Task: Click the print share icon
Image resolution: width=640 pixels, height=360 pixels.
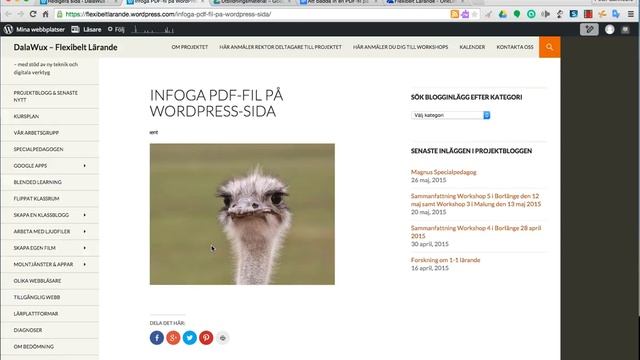Action: pyautogui.click(x=222, y=338)
